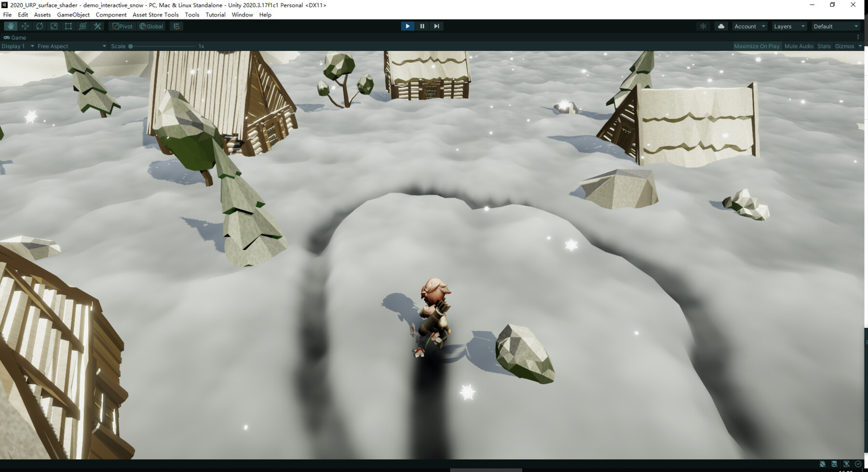Viewport: 868px width, 472px height.
Task: Select the Scale tool
Action: (54, 26)
